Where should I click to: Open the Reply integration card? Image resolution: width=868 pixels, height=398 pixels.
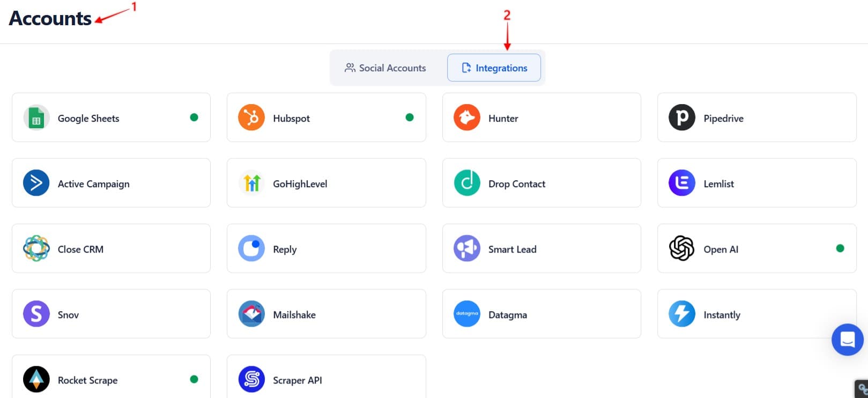point(326,249)
